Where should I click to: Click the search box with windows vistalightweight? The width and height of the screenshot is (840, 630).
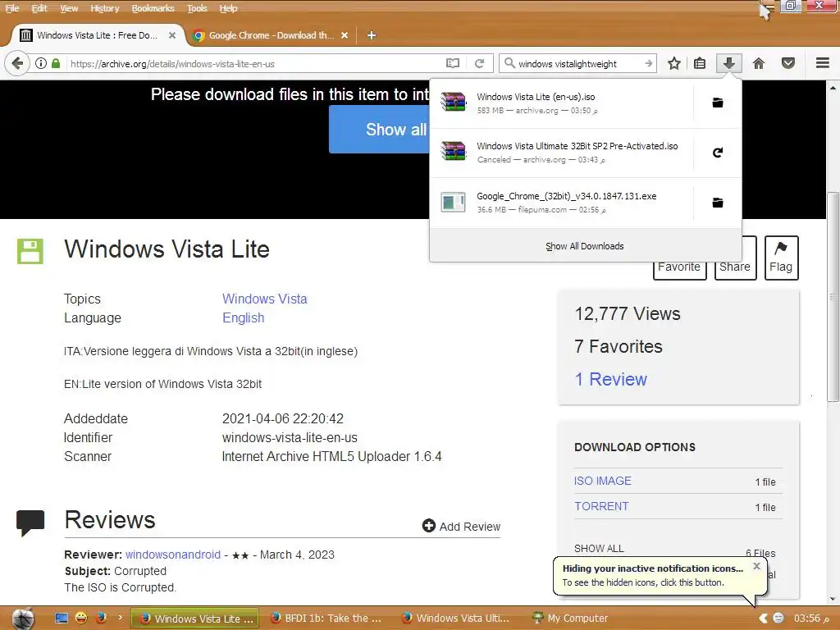point(578,64)
